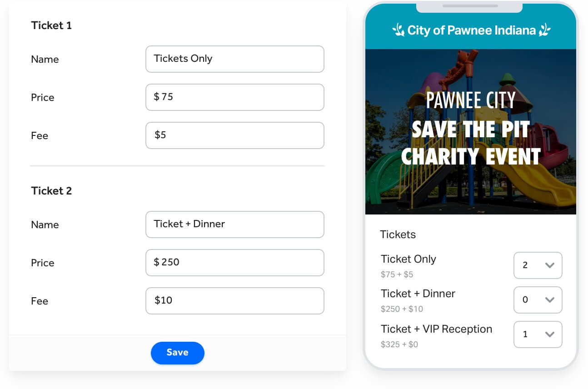Open the Ticket + VIP Reception quantity dropdown
The image size is (588, 389).
coord(538,334)
